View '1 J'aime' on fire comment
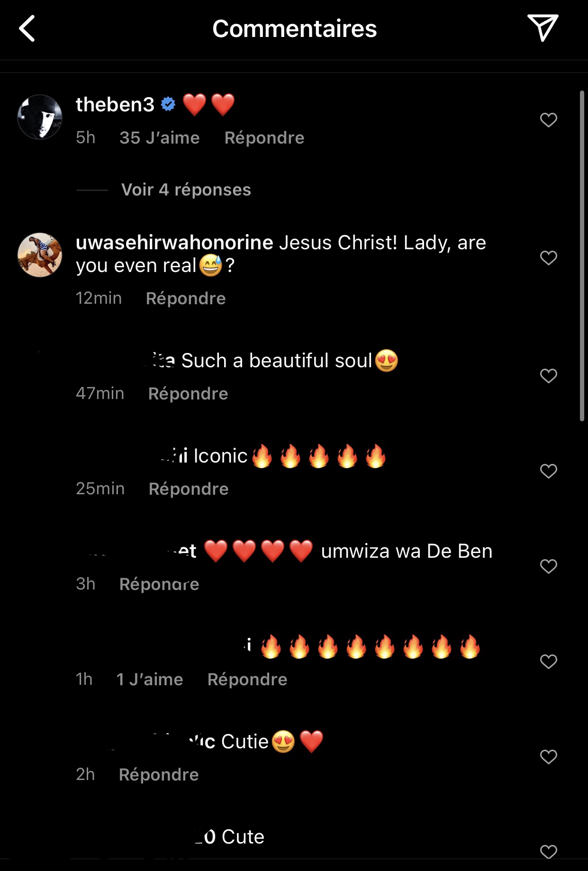Screen dimensions: 588x871 (x=149, y=680)
